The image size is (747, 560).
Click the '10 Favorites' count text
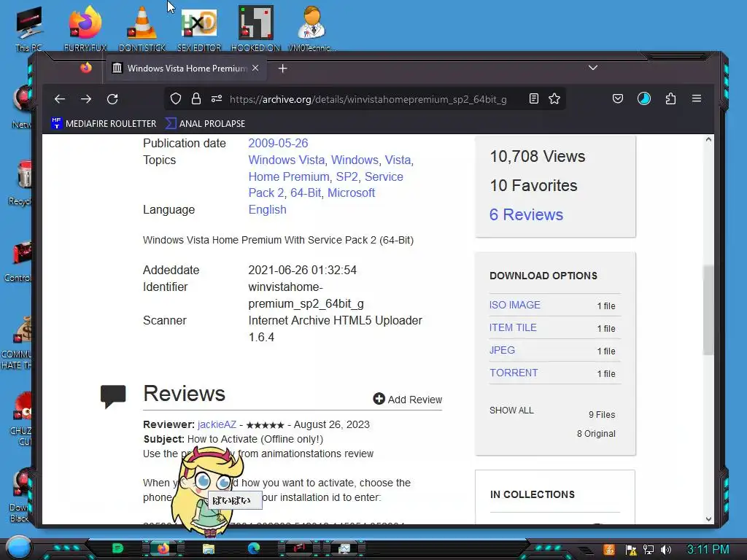[x=533, y=185]
